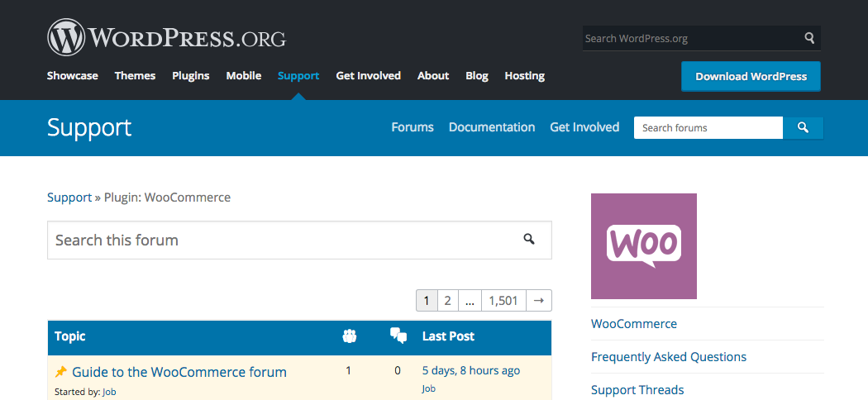Click the replies count 0 in Guide row

click(x=398, y=371)
